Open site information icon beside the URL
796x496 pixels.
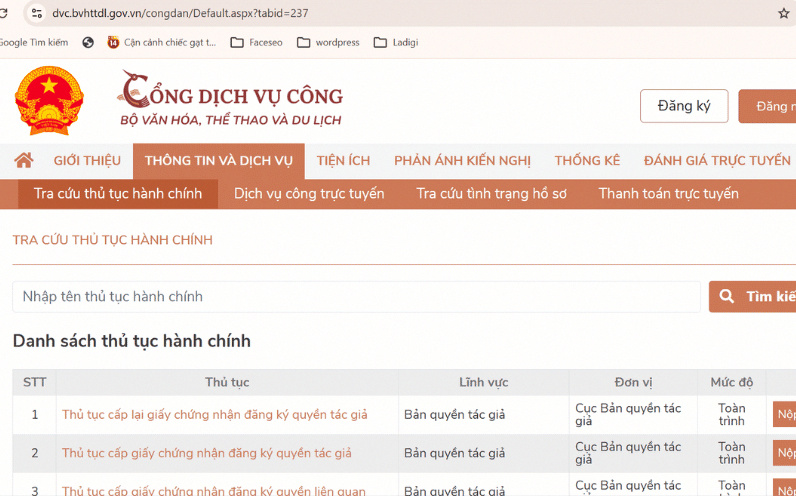[37, 13]
